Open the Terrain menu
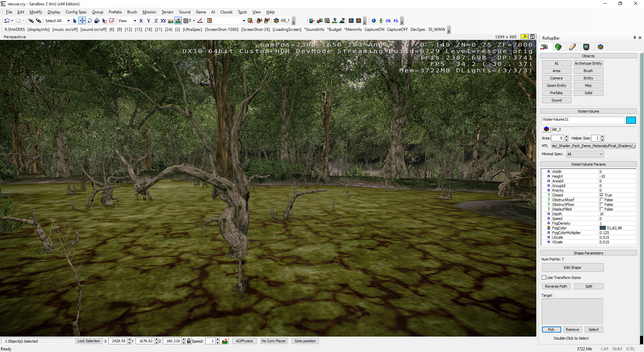Viewport: 644px width, 352px height. (167, 12)
